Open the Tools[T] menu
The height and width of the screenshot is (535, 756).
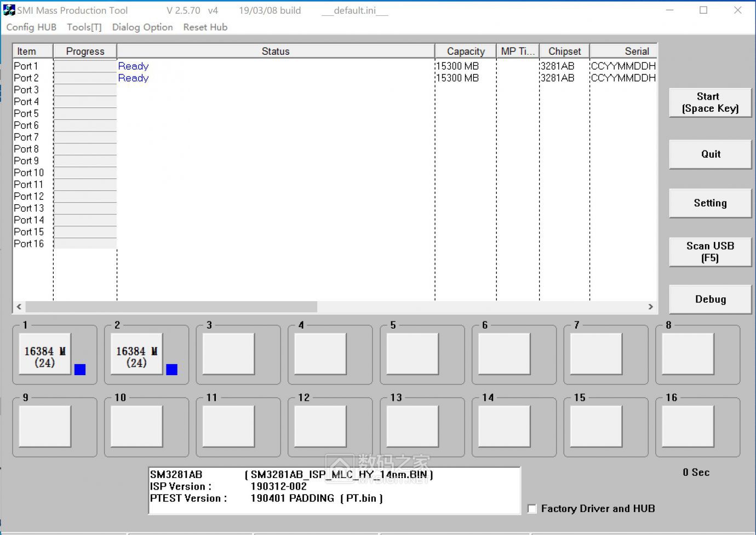(x=84, y=27)
